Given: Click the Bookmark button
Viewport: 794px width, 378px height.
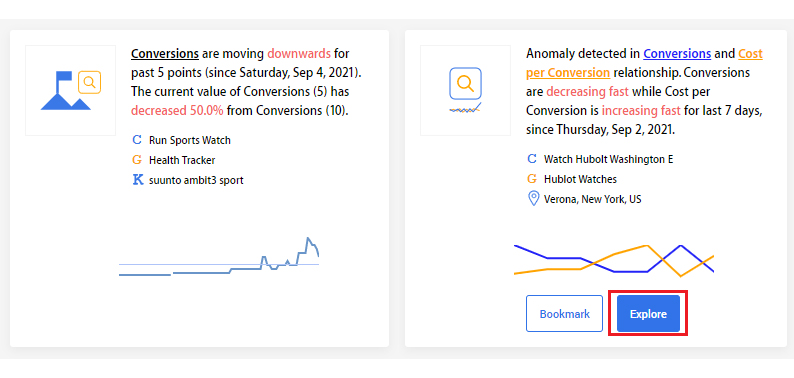Looking at the screenshot, I should 565,314.
